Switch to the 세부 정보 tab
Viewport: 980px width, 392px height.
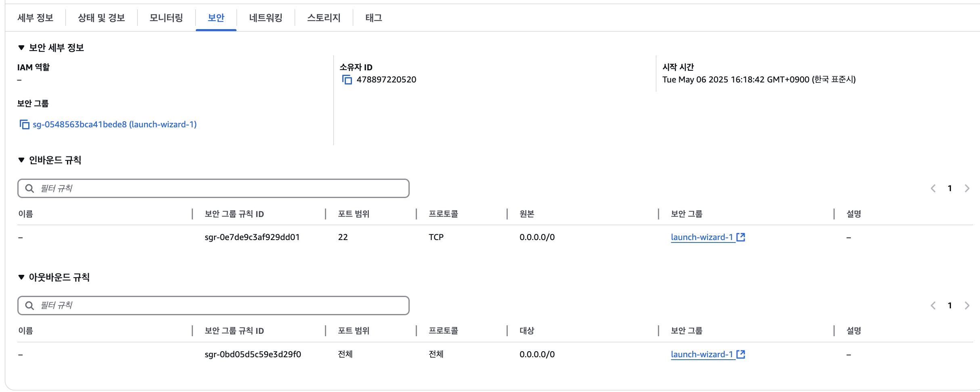point(36,18)
